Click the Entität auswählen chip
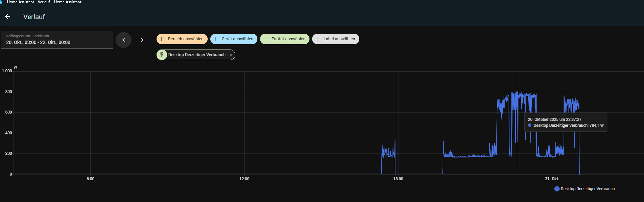 pyautogui.click(x=285, y=39)
